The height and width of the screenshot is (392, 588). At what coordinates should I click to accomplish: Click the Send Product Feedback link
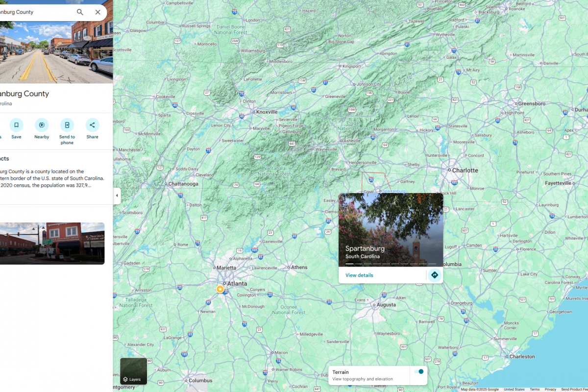point(574,390)
